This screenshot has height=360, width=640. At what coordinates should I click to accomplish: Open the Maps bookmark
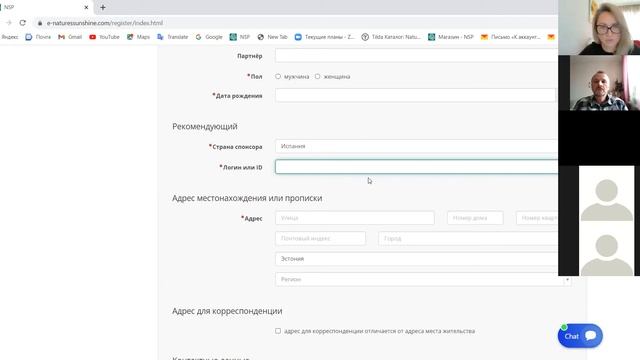click(x=138, y=37)
